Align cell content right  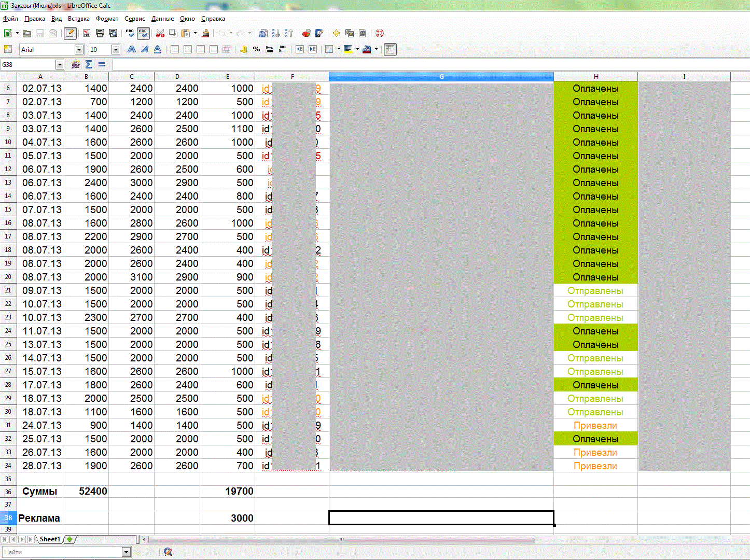tap(201, 49)
